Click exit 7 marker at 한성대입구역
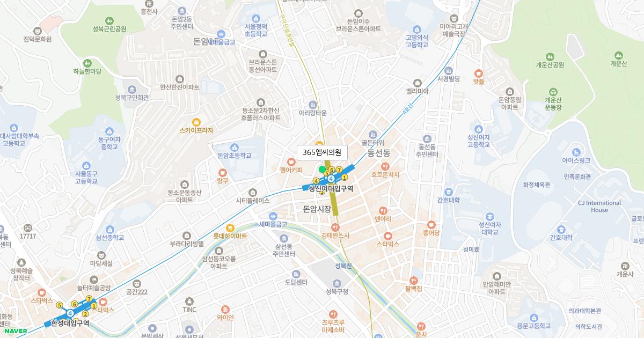 pyautogui.click(x=89, y=298)
